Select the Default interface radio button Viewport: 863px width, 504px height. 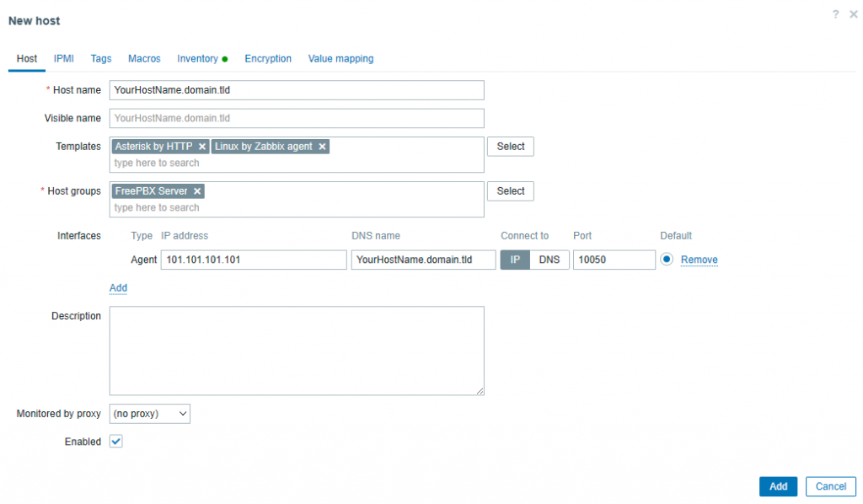(x=667, y=260)
